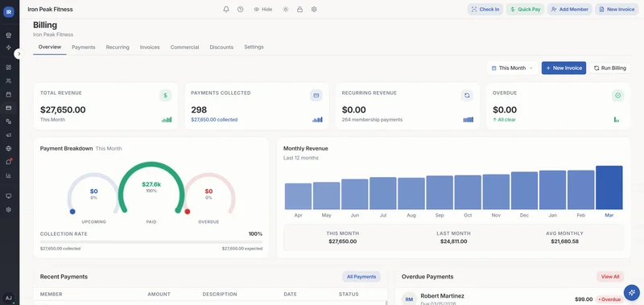Click the Avg Monthly $21,680.58 value
This screenshot has height=305, width=644.
pyautogui.click(x=565, y=241)
